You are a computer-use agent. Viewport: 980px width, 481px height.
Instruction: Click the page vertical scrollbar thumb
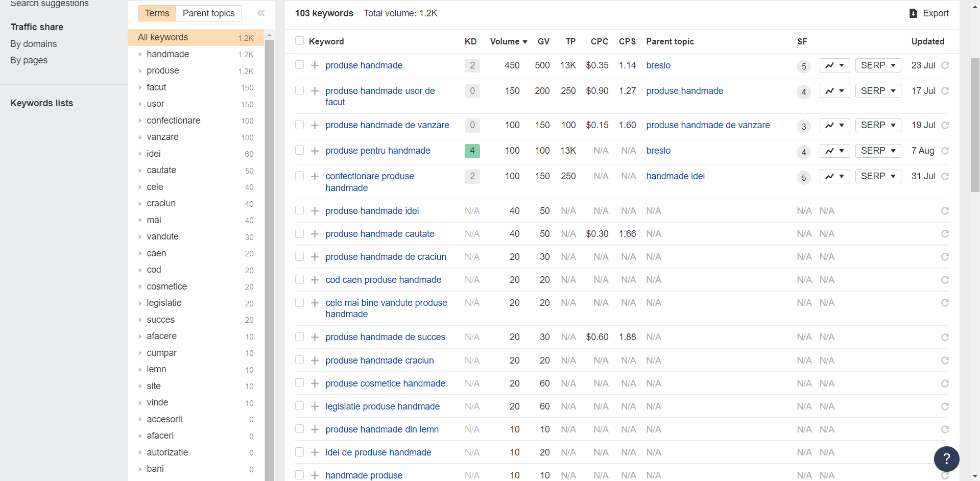tap(975, 125)
